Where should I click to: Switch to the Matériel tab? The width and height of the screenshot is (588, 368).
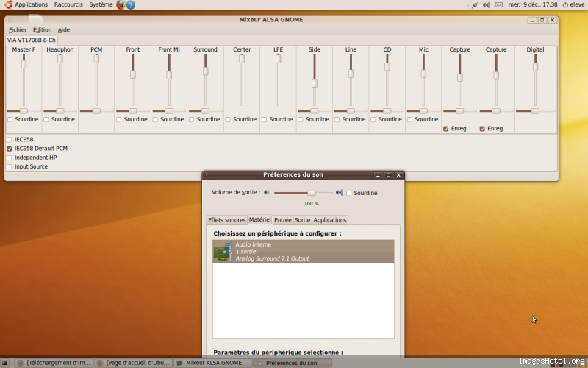tap(259, 219)
